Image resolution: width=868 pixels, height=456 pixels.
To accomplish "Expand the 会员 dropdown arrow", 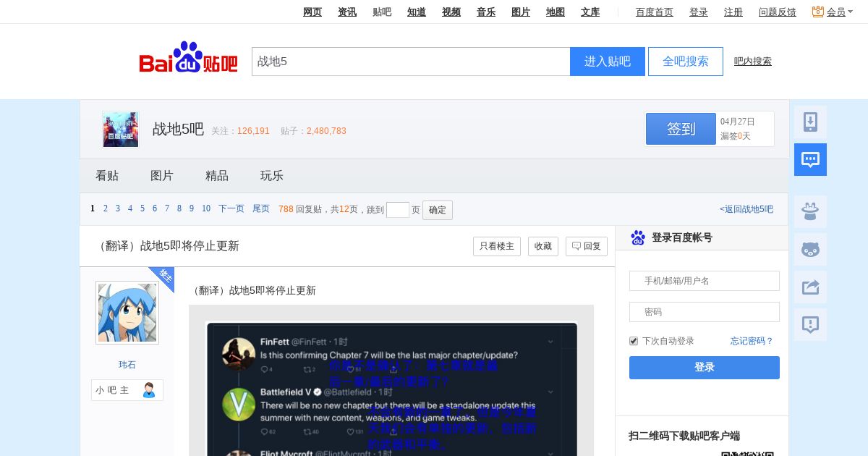I will point(850,12).
